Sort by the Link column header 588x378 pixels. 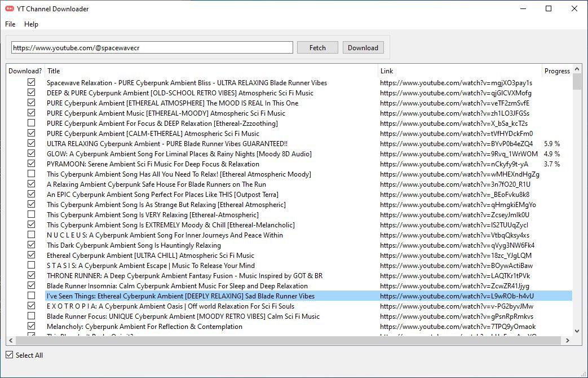pos(460,71)
